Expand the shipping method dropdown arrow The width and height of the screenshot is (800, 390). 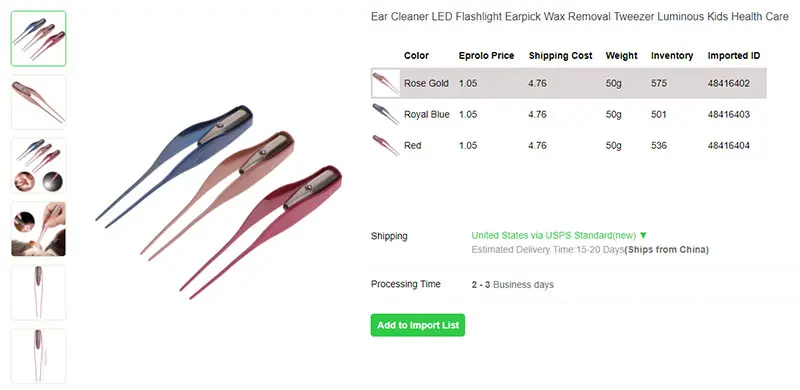643,236
